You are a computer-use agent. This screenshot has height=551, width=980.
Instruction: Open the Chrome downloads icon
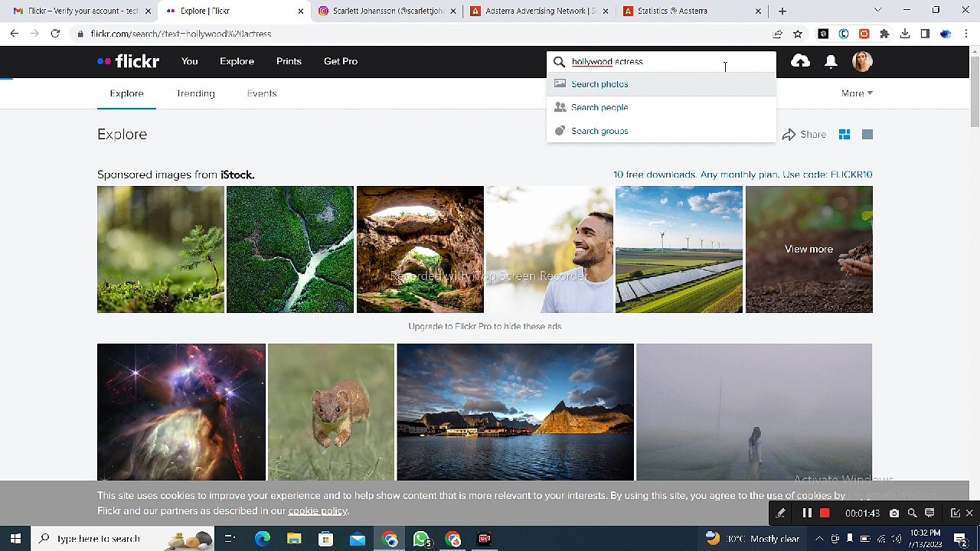(905, 34)
